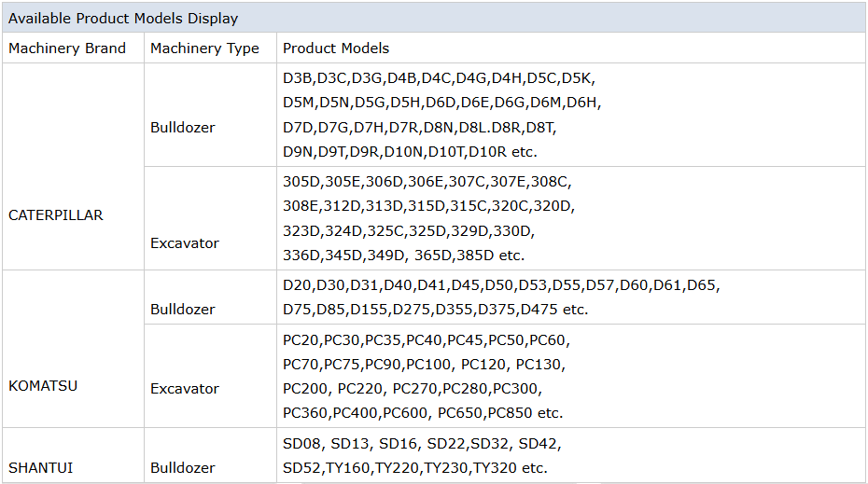868x484 pixels.
Task: Click the model line starting with D9N
Action: 410,151
